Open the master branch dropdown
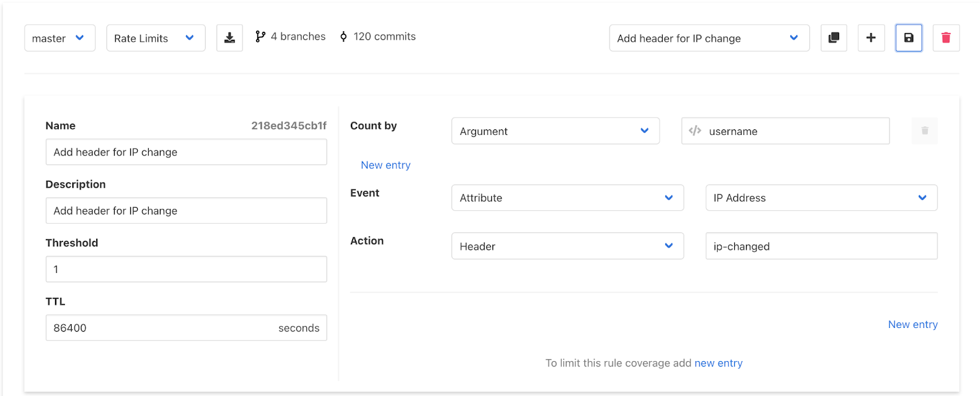This screenshot has height=396, width=980. pos(59,38)
